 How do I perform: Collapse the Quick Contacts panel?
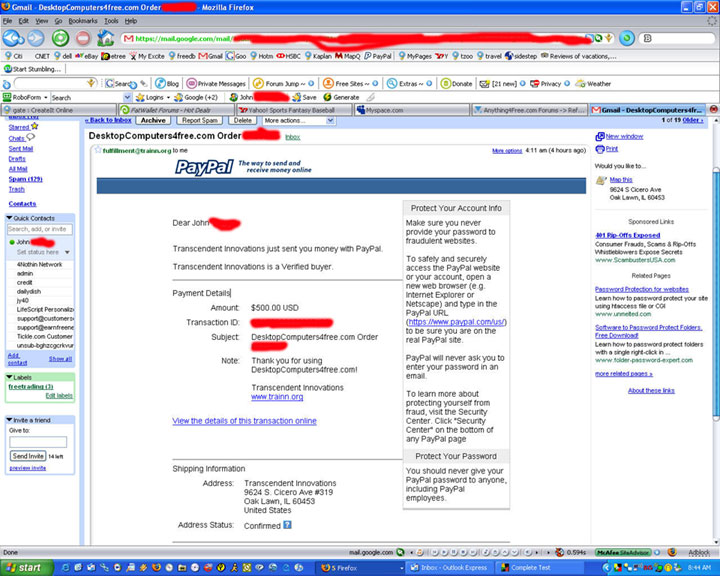(x=9, y=218)
